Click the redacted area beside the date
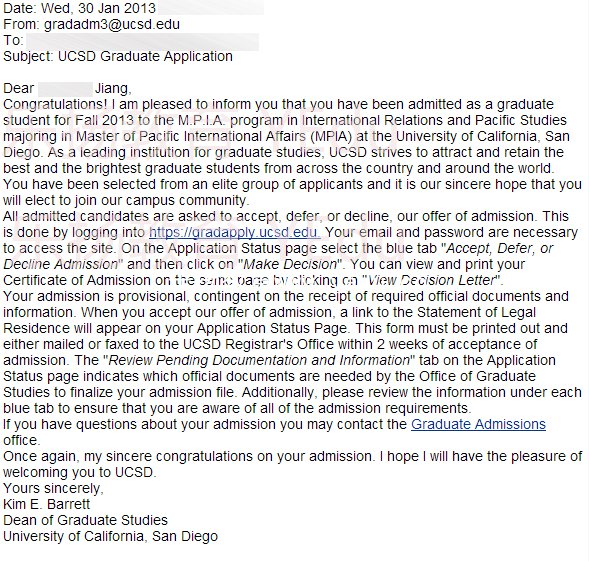This screenshot has height=561, width=589. click(x=210, y=8)
